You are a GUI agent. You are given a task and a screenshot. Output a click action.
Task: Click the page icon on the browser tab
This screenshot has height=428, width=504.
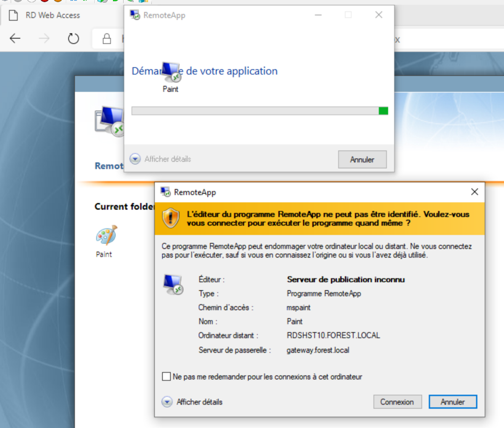[13, 15]
